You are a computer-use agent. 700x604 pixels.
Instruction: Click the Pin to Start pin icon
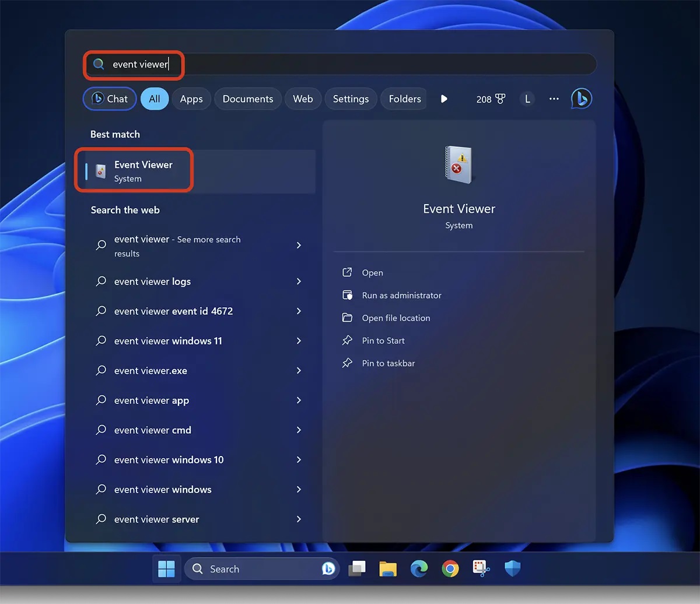(x=347, y=340)
